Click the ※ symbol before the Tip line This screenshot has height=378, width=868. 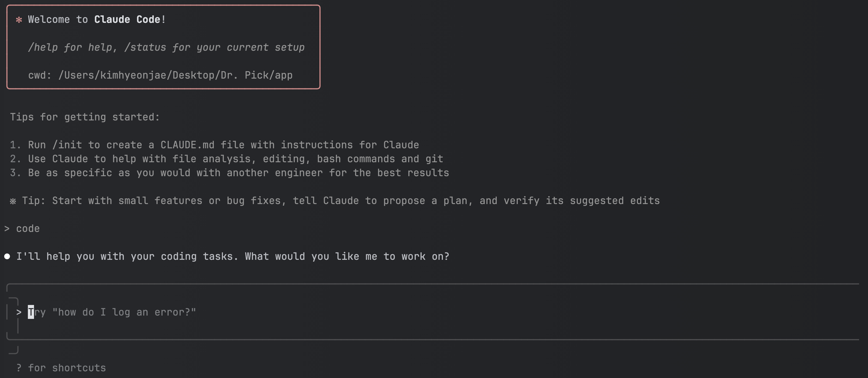pyautogui.click(x=13, y=201)
